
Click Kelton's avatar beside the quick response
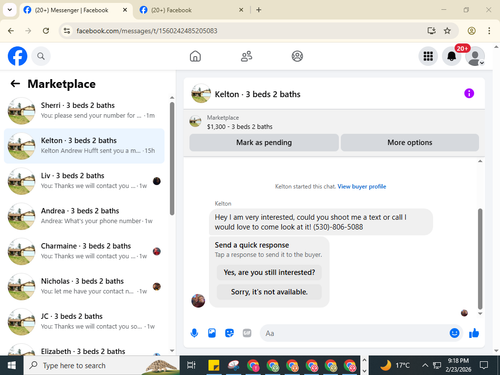click(198, 301)
